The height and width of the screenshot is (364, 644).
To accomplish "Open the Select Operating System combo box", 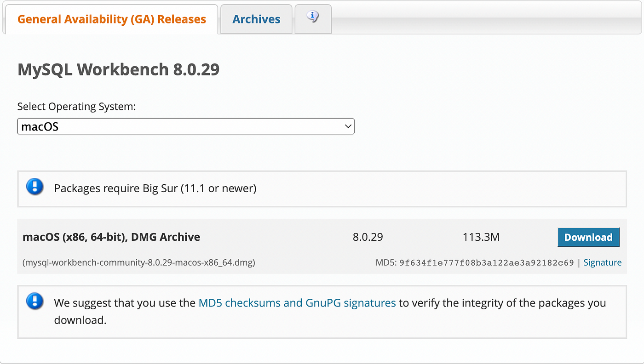I will [184, 126].
